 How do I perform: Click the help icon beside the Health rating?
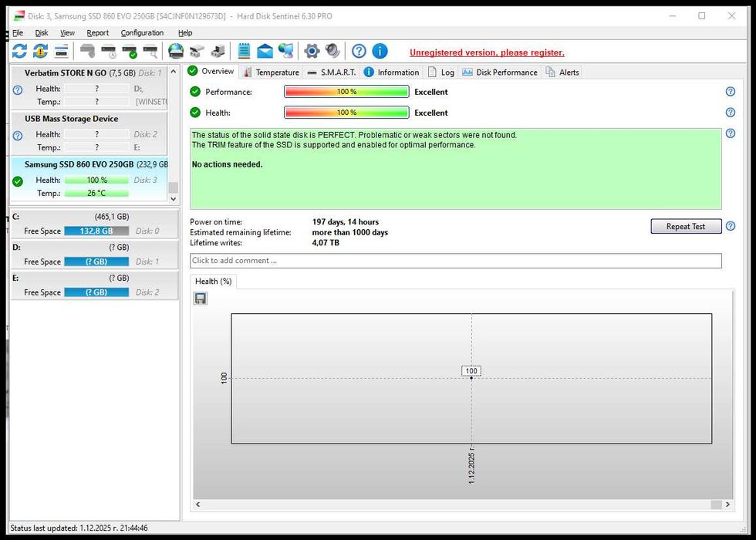[x=731, y=113]
